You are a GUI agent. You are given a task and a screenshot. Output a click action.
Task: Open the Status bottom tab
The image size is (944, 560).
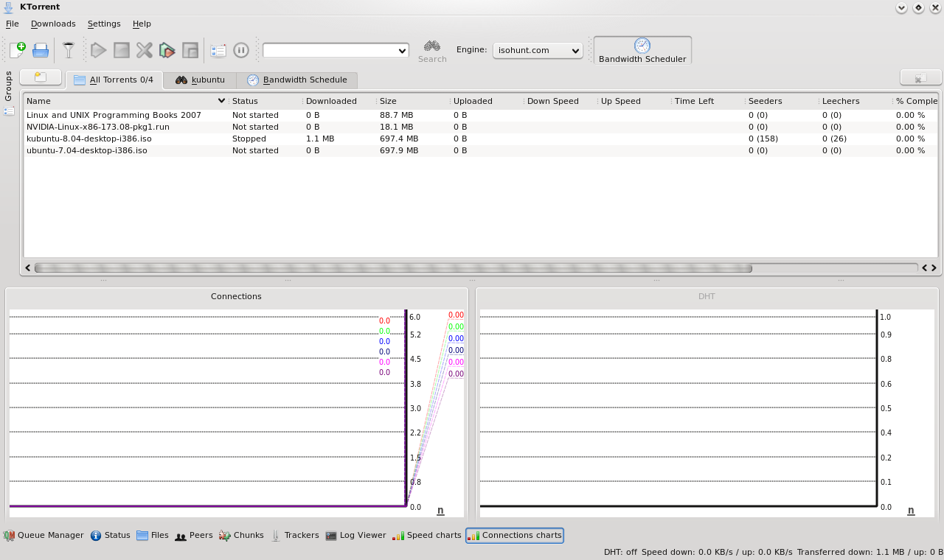111,536
